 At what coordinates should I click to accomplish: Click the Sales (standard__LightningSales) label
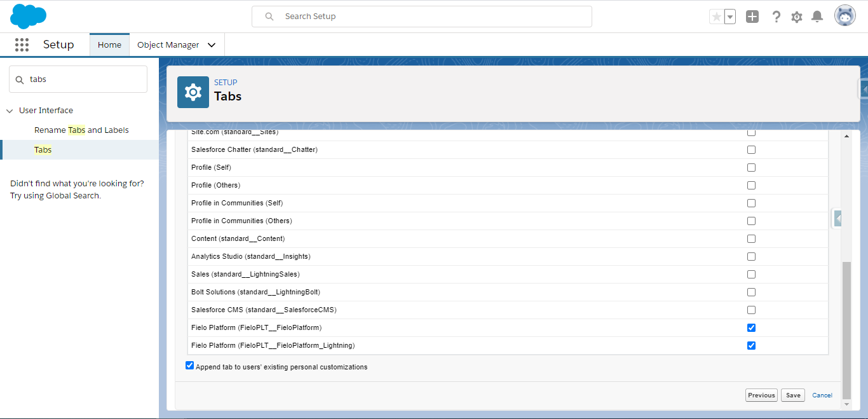[245, 275]
